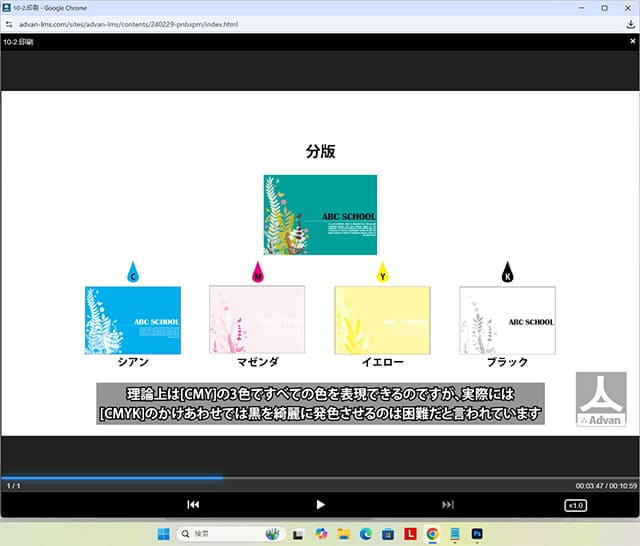This screenshot has width=640, height=546.
Task: Click the full-color ABC SCHOOL image
Action: pos(320,215)
